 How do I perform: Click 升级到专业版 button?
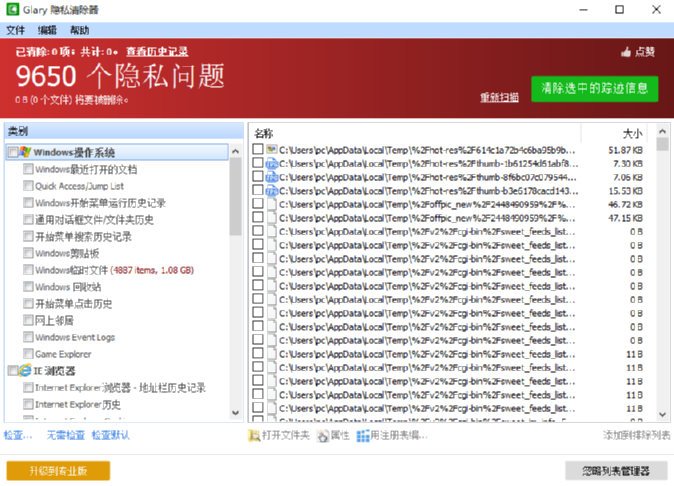58,471
